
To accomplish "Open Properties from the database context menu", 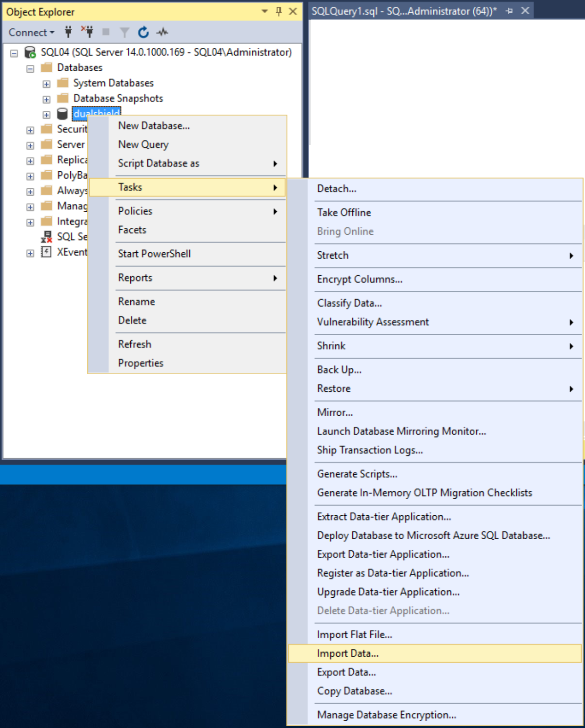I will pos(141,363).
